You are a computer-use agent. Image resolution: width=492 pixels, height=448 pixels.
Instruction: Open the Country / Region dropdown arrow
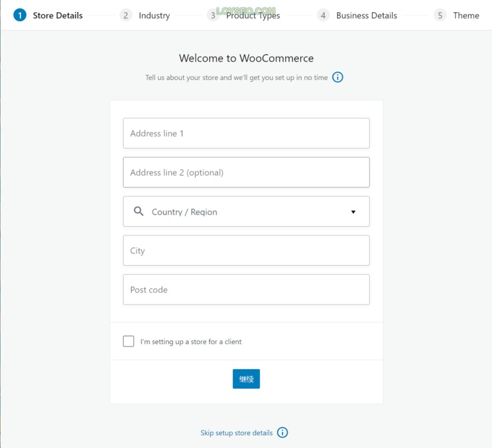(353, 212)
